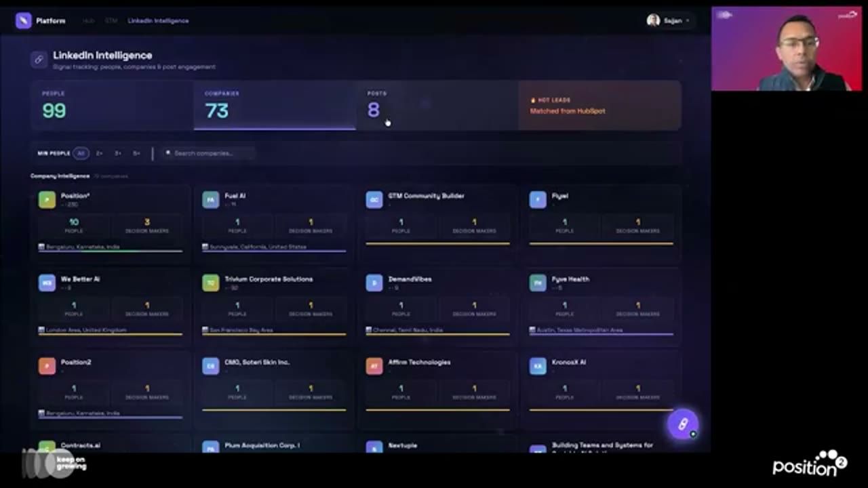Viewport: 868px width, 488px height.
Task: Click the Sajan profile avatar
Action: (x=653, y=21)
